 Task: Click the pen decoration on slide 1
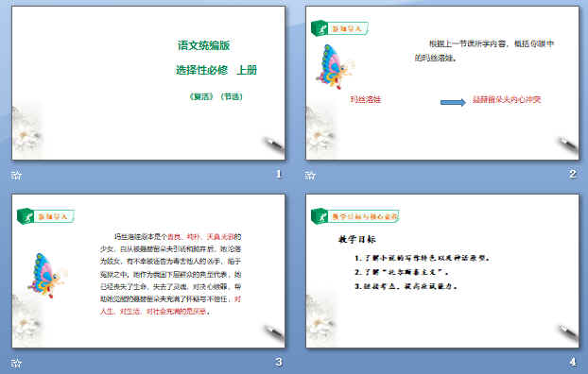click(273, 144)
